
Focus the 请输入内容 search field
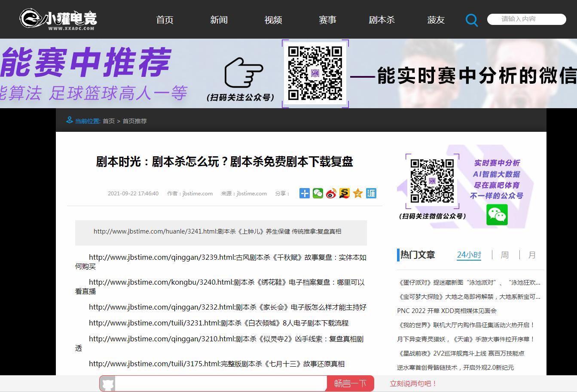point(527,19)
